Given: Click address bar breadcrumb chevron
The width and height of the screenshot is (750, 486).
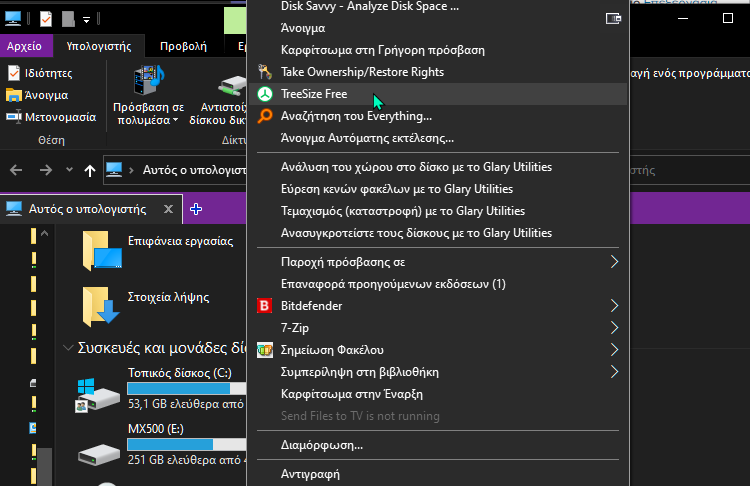Looking at the screenshot, I should point(131,170).
